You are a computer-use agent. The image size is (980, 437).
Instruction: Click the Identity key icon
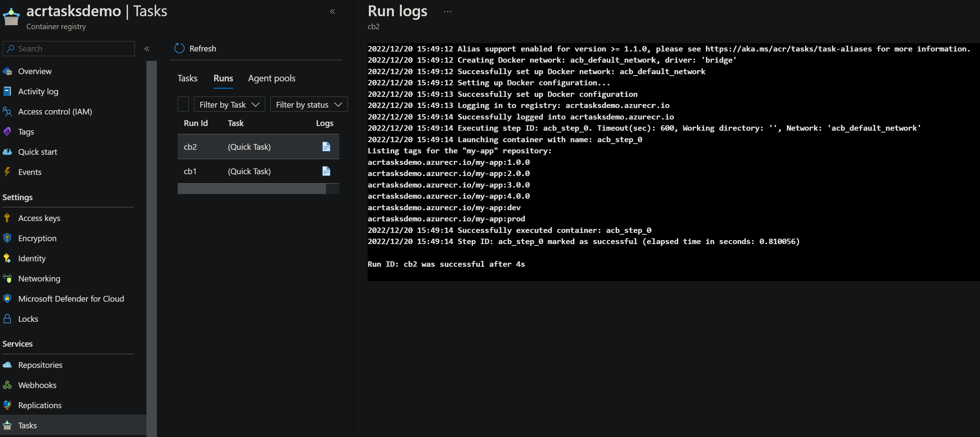(7, 258)
